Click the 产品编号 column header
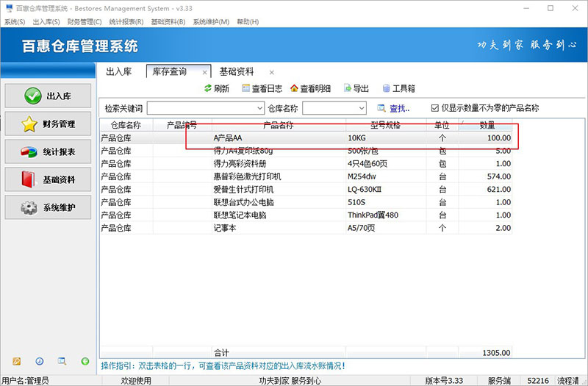This screenshot has width=588, height=386. pos(182,125)
